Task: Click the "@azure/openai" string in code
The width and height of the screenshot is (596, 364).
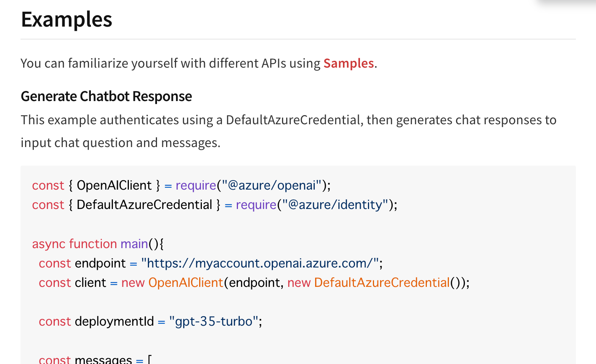Action: 271,185
